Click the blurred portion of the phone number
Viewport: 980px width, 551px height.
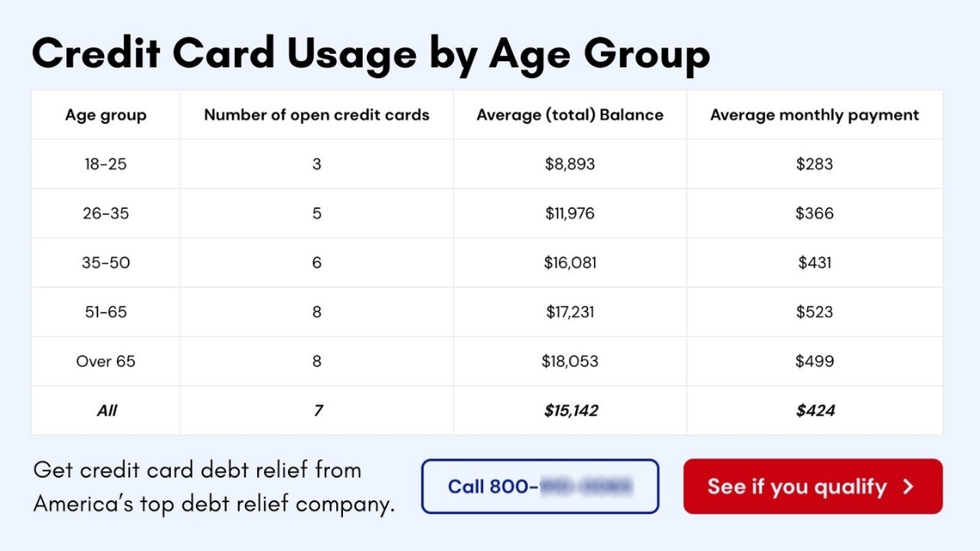[x=586, y=487]
